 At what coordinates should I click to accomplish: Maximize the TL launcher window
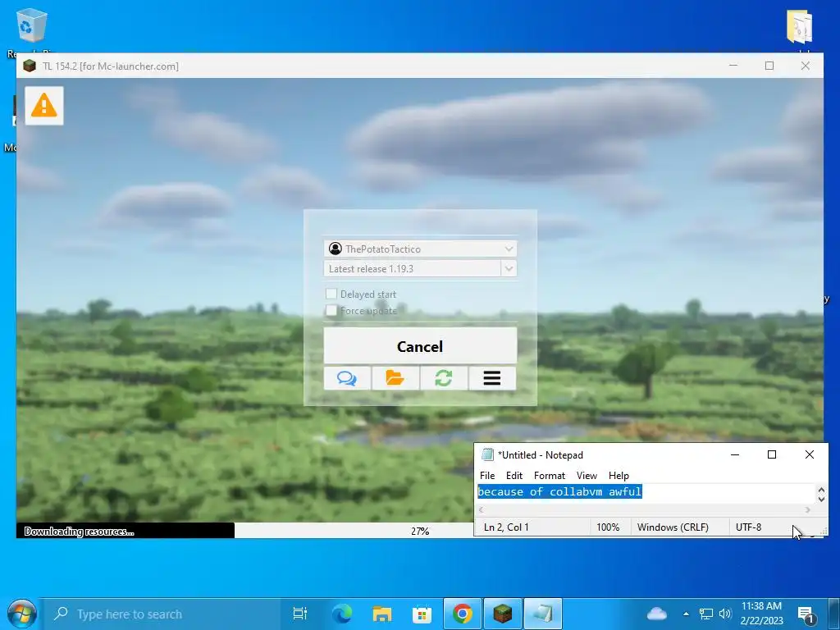click(769, 66)
